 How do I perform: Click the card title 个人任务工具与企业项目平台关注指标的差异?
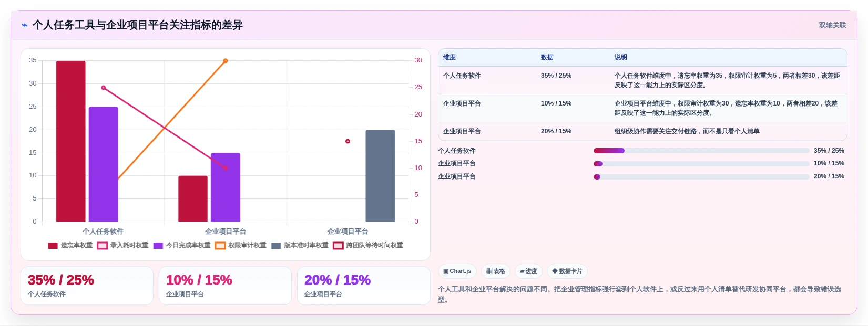click(138, 25)
